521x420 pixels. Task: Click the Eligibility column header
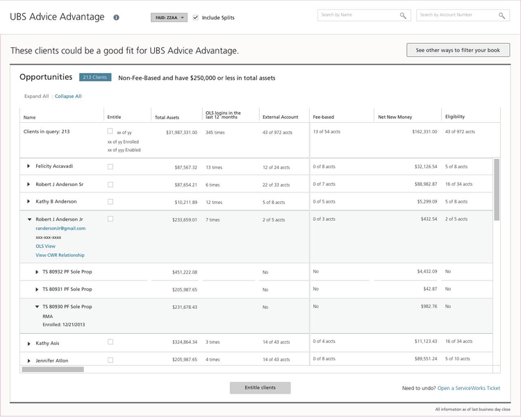click(455, 117)
